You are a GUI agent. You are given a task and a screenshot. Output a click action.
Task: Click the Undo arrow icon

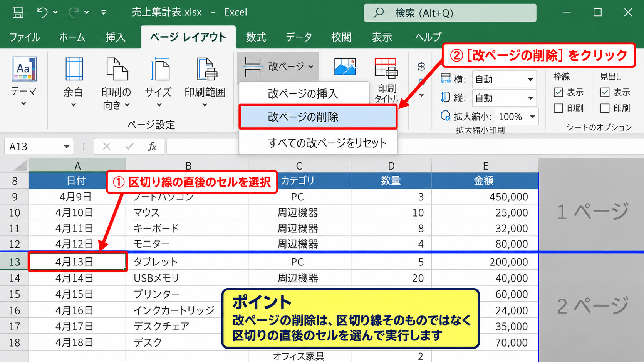(42, 12)
